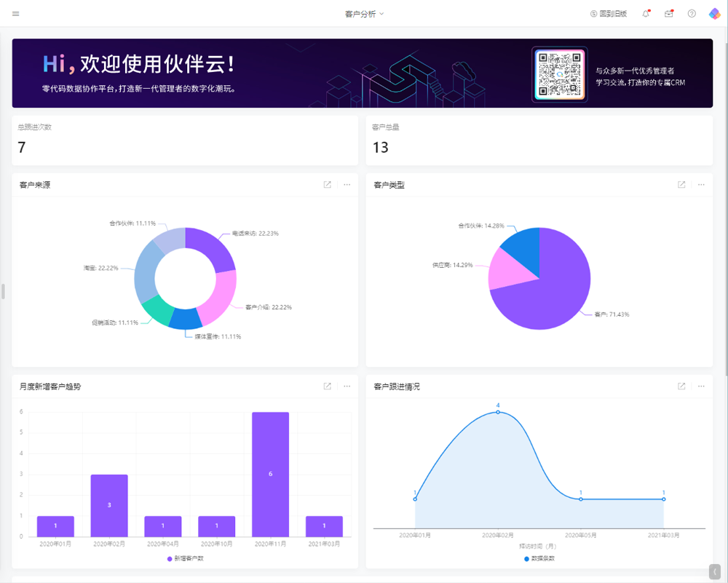Open the hamburger menu in top-left corner
The width and height of the screenshot is (728, 583).
point(15,13)
